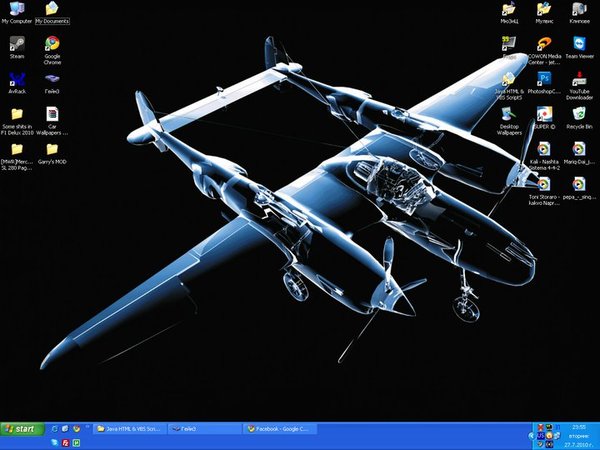Launch the SUPER © converter shortcut
This screenshot has width=600, height=450.
click(x=544, y=118)
